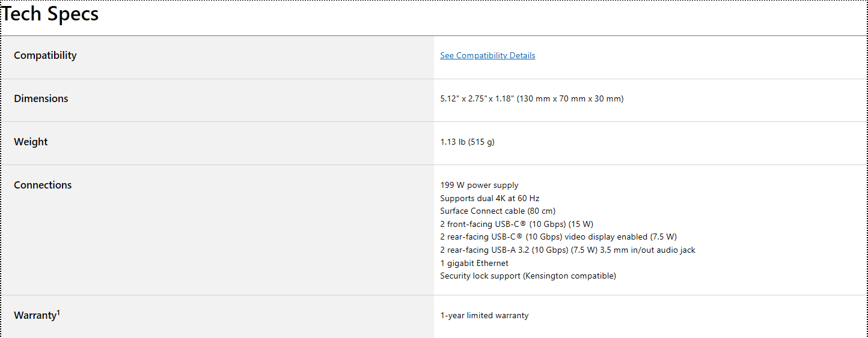The height and width of the screenshot is (338, 868).
Task: Click the Dimensions row label
Action: pyautogui.click(x=41, y=98)
